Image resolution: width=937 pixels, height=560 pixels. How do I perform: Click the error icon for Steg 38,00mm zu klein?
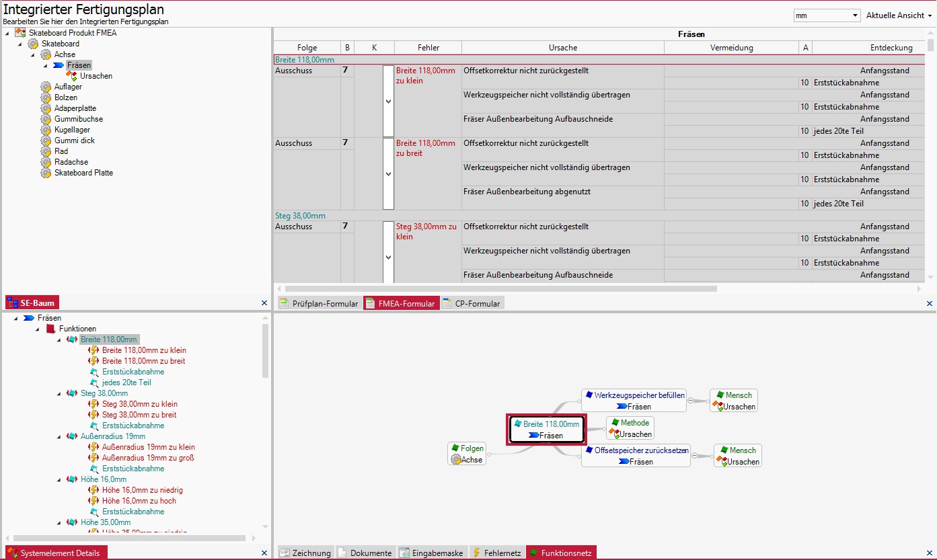pos(93,404)
